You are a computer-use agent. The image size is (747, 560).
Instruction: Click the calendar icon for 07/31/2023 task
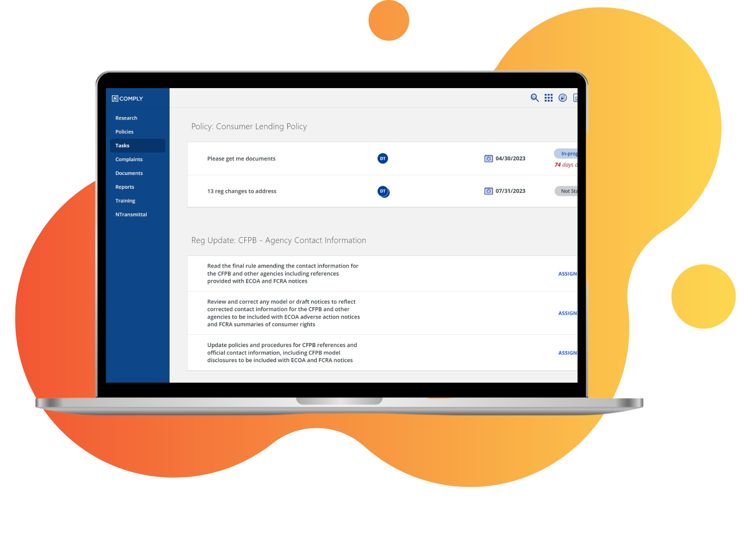(x=489, y=191)
